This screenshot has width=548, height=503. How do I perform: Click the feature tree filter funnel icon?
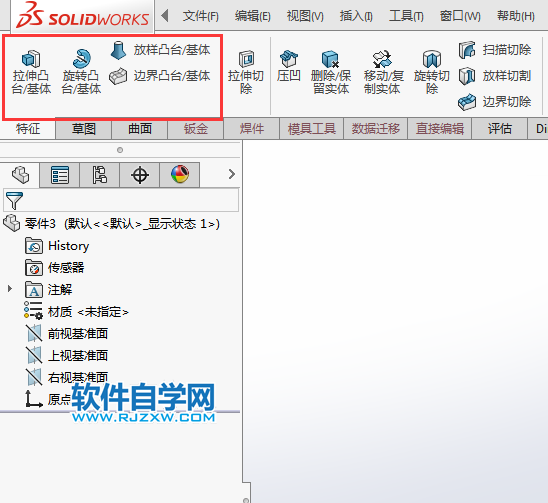tap(14, 200)
